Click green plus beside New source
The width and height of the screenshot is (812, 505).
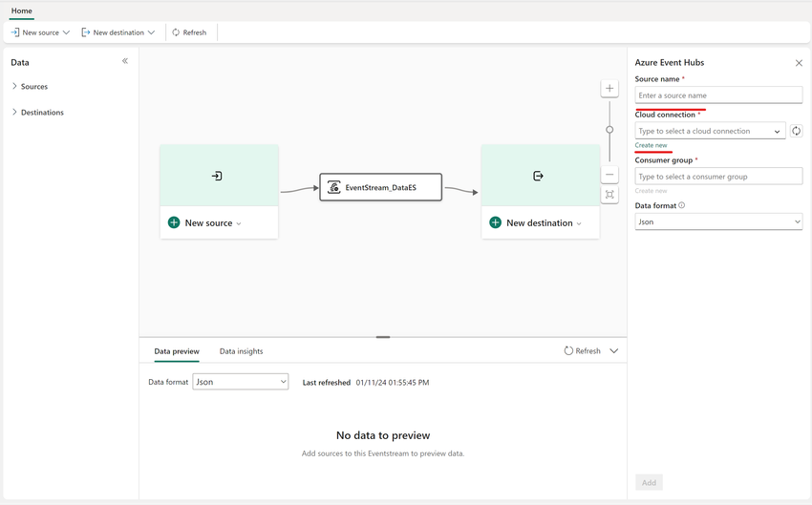click(x=174, y=222)
